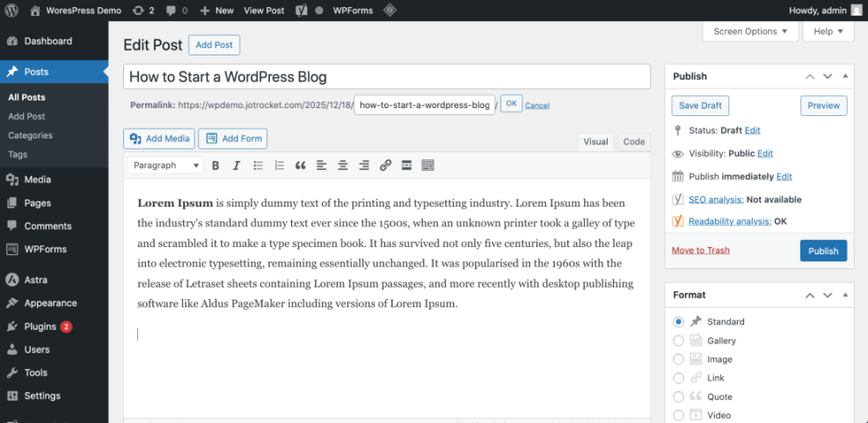This screenshot has height=423, width=868.
Task: Open WPForms in the top admin bar
Action: click(353, 11)
